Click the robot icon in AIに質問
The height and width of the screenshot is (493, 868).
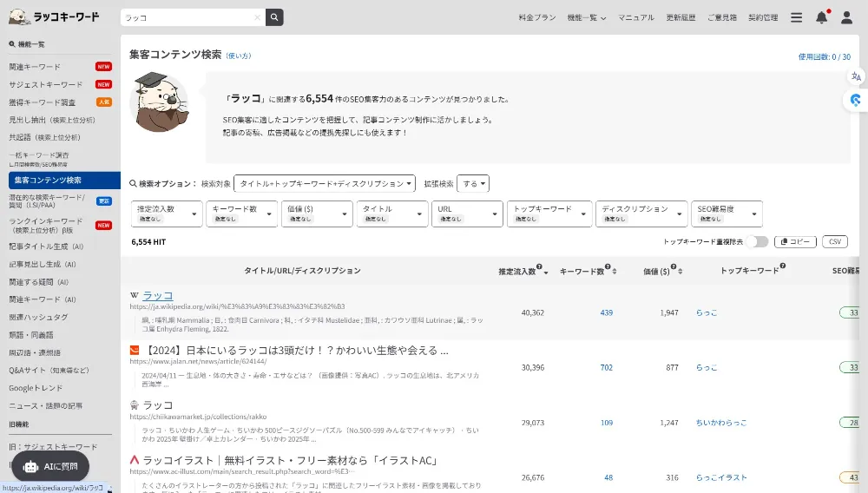[x=31, y=467]
